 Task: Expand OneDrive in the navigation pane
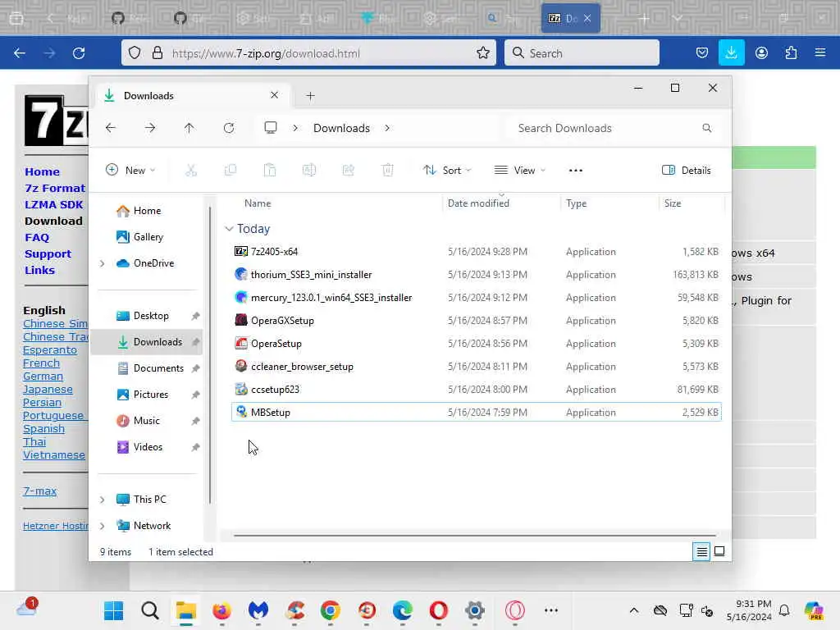click(x=102, y=263)
